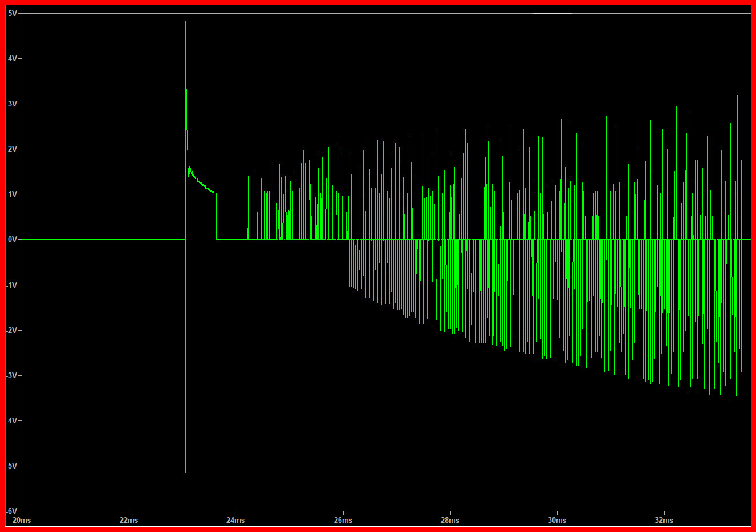Click the 0V axis label
This screenshot has height=532, width=756.
(12, 240)
